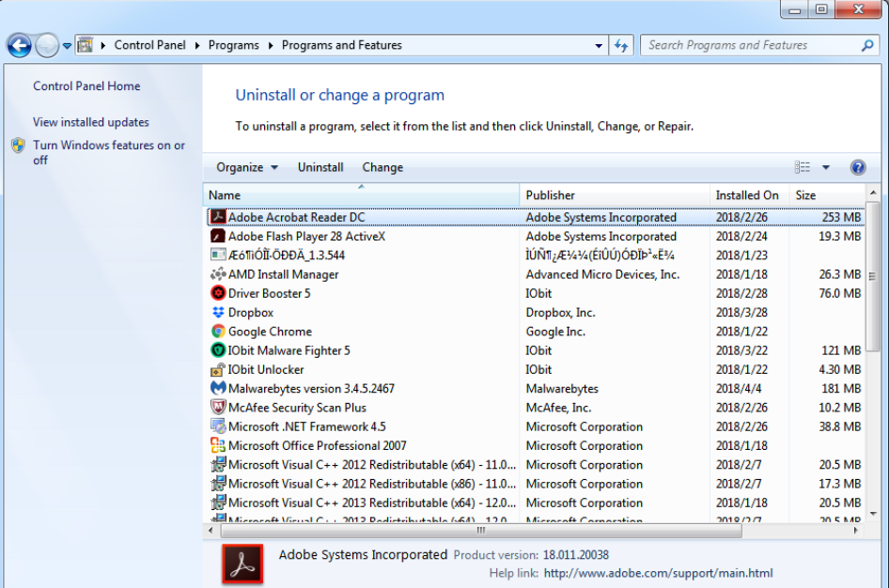Image resolution: width=889 pixels, height=588 pixels.
Task: Open the Adobe support help link
Action: [x=658, y=573]
